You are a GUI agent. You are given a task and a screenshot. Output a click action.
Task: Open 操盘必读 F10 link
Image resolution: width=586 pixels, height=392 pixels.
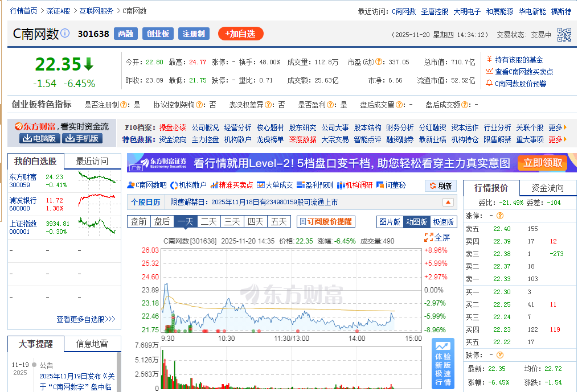coord(173,127)
